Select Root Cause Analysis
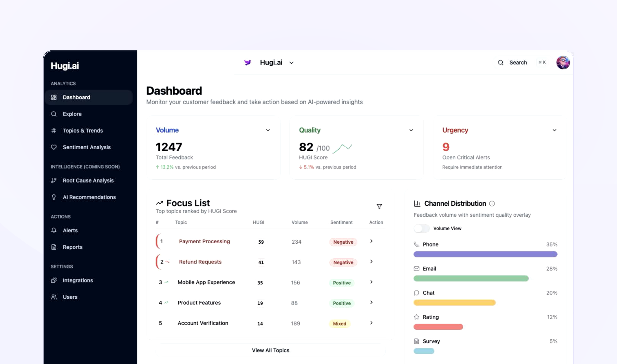 click(88, 180)
